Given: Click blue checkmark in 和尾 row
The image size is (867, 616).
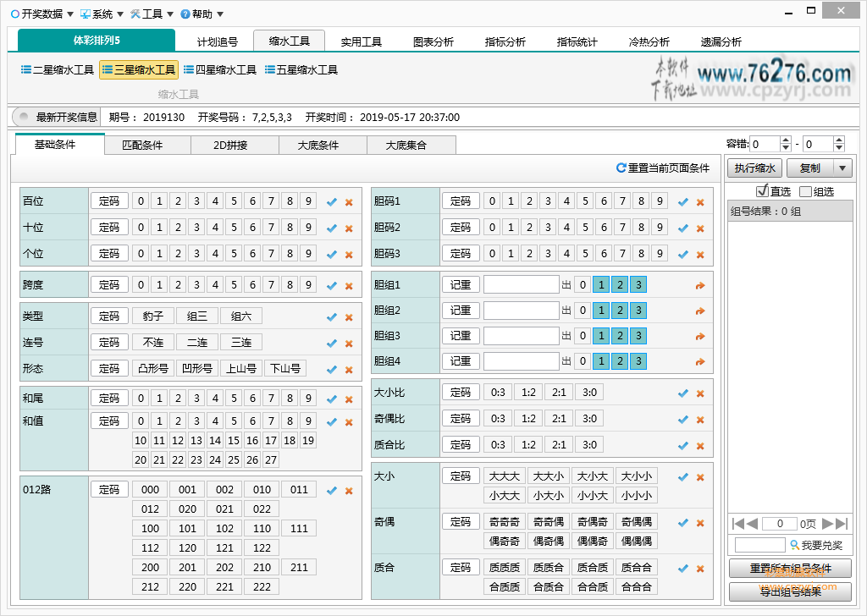Looking at the screenshot, I should coord(332,399).
